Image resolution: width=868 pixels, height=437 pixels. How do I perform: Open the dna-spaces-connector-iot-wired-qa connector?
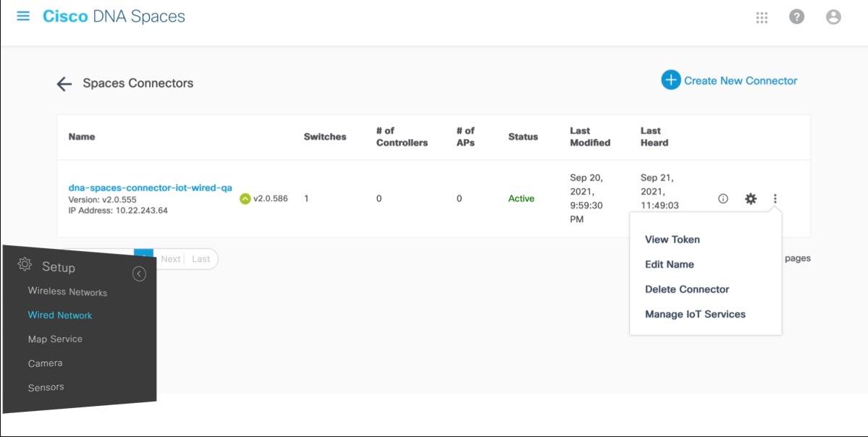148,187
